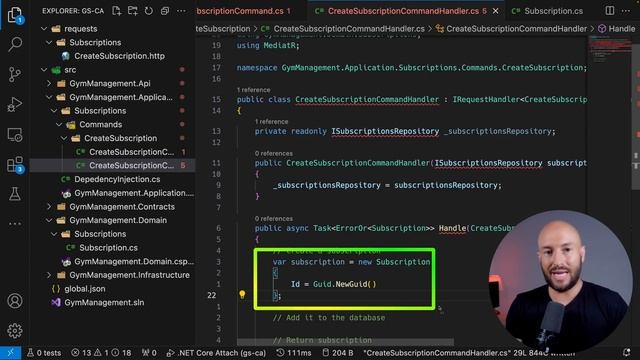Open DependencyInjection.cs file

click(x=117, y=179)
